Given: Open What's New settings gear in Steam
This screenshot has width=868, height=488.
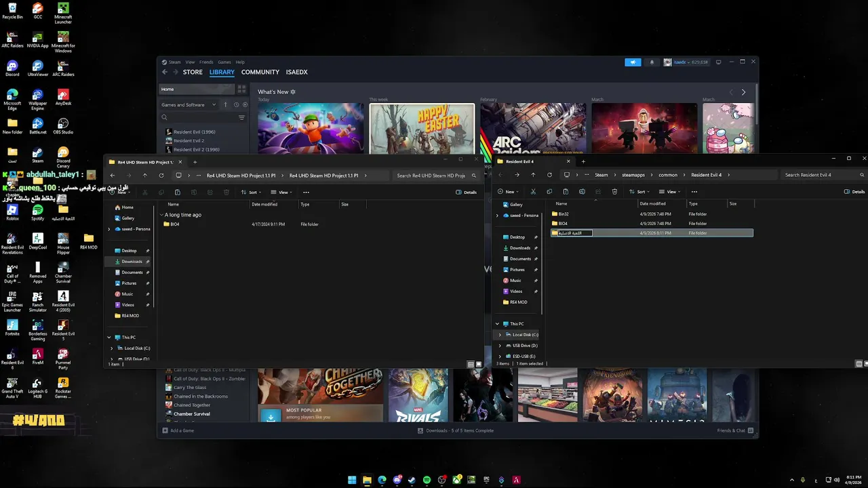Looking at the screenshot, I should click(293, 91).
